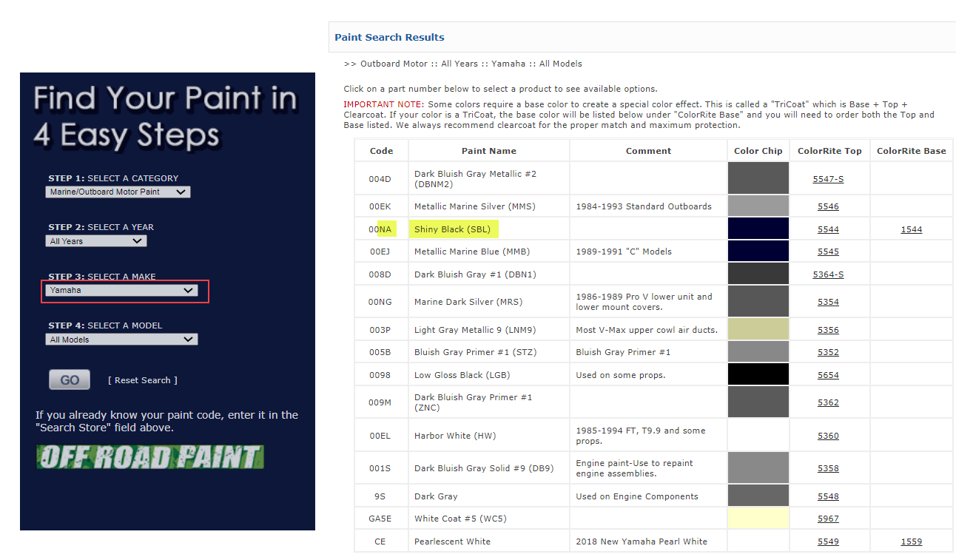Open the Yamaha make dropdown
This screenshot has width=956, height=560.
pyautogui.click(x=121, y=291)
